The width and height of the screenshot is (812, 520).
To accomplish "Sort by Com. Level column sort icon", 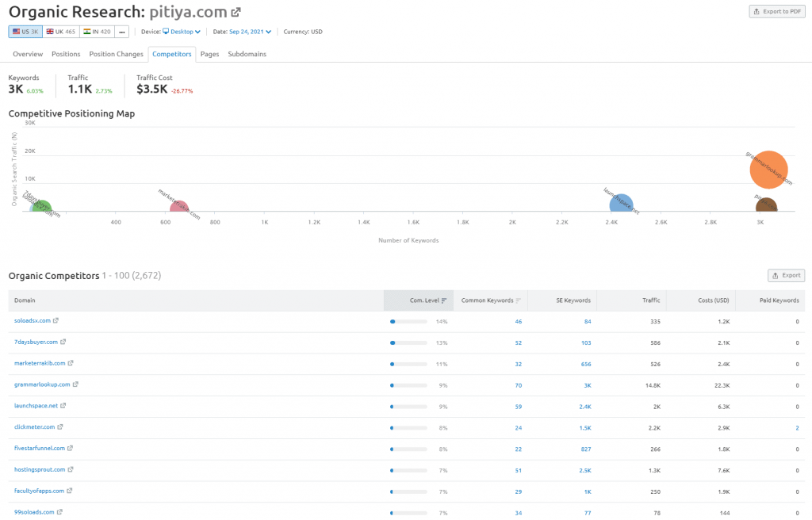I will (x=444, y=300).
